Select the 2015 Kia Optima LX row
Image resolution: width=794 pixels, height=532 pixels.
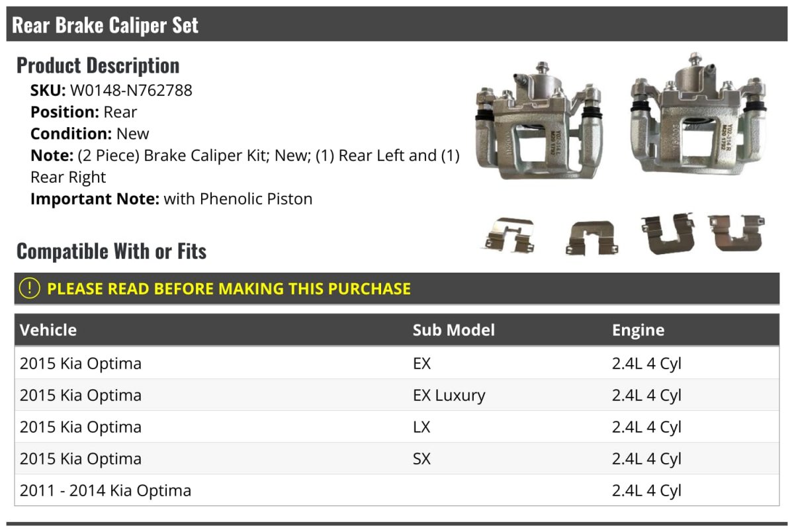[x=397, y=427]
